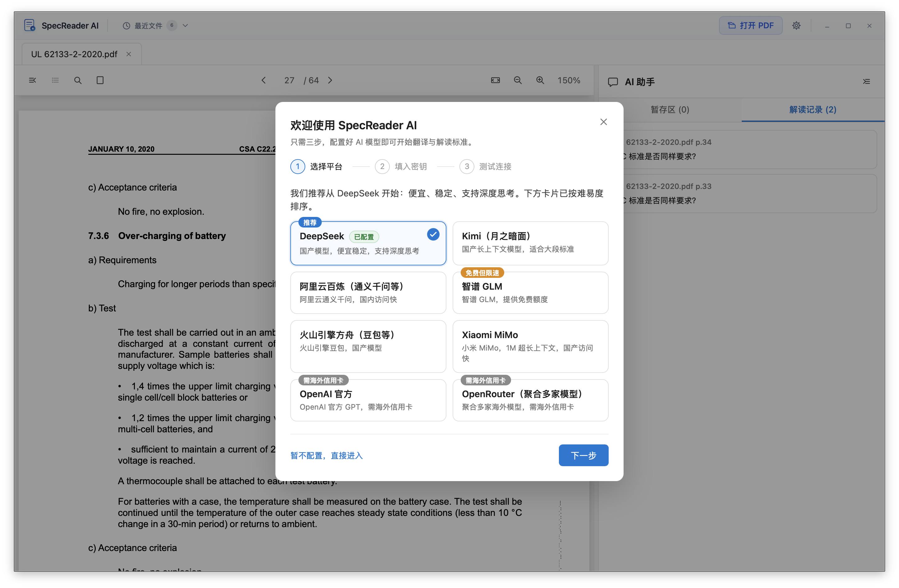Click the page number field showing 27
Image resolution: width=899 pixels, height=588 pixels.
[289, 80]
